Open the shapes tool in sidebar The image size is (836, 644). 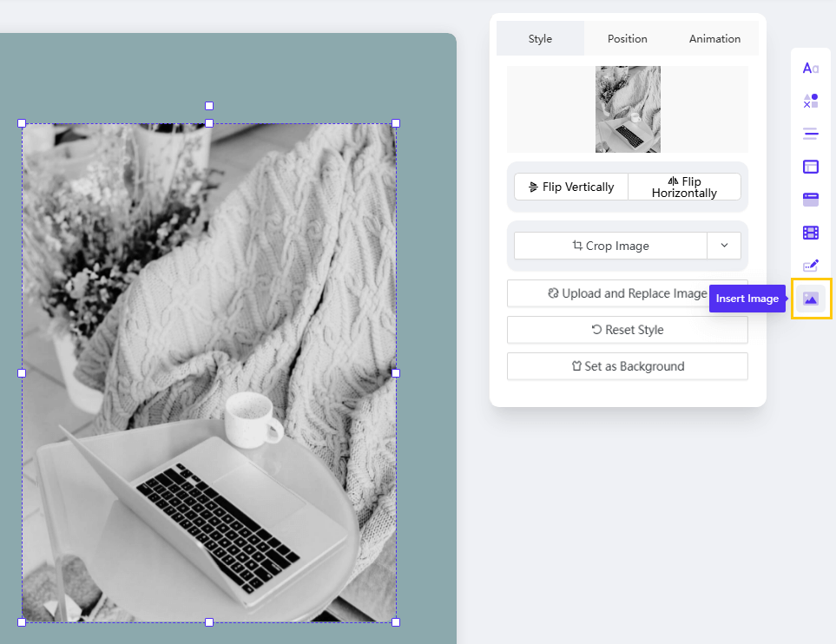[810, 102]
